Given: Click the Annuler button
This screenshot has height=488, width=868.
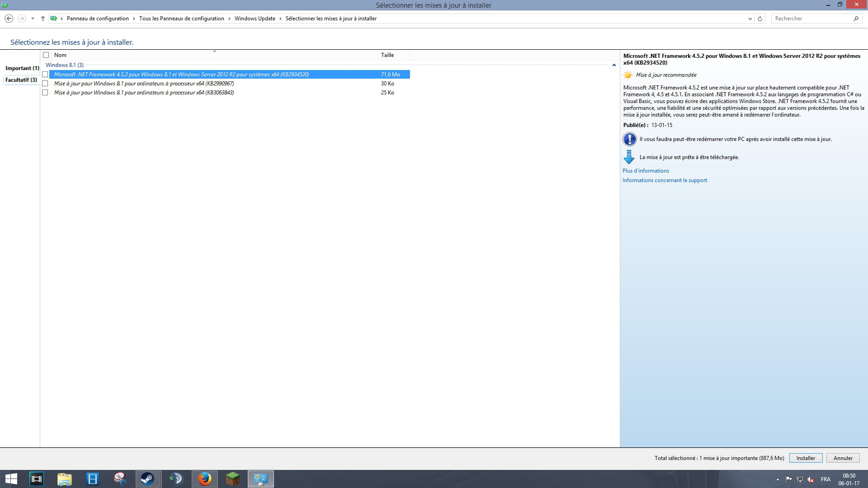Looking at the screenshot, I should point(843,458).
